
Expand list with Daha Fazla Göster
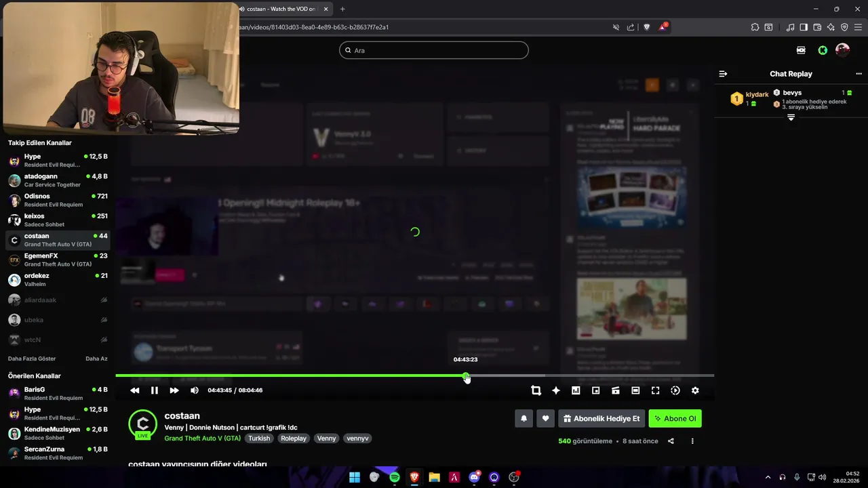(32, 359)
